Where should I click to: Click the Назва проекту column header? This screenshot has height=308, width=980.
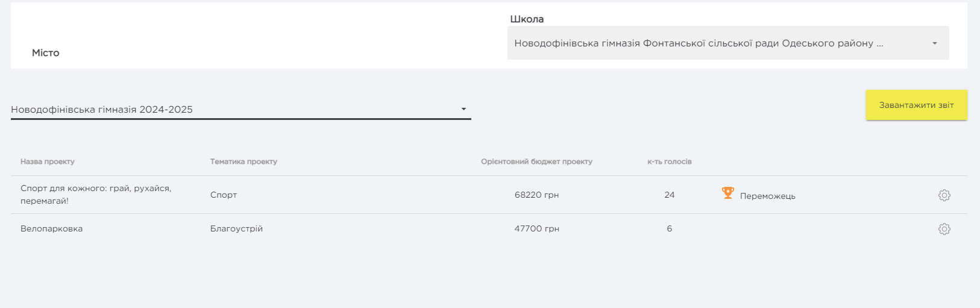click(48, 162)
